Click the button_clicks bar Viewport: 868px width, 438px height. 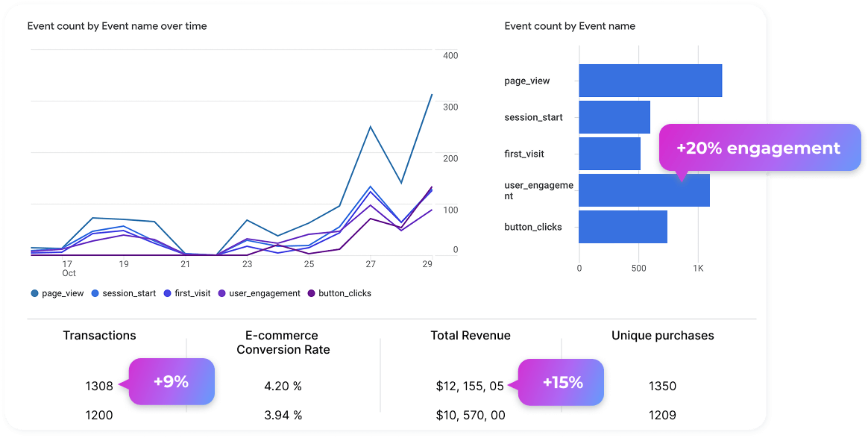click(623, 227)
